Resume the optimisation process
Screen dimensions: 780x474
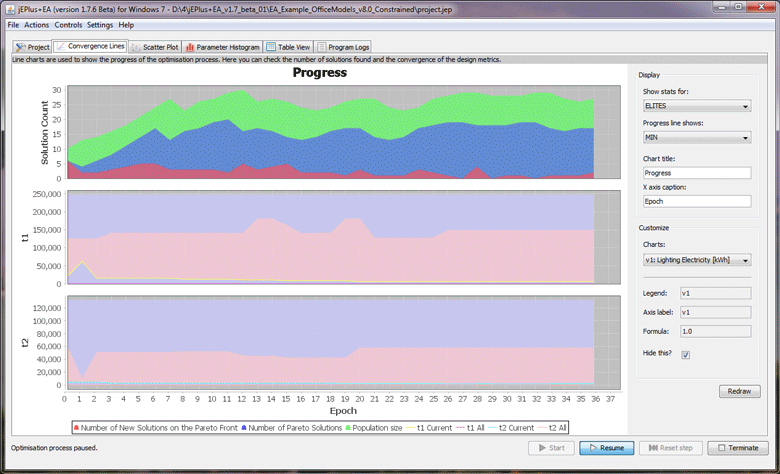606,448
